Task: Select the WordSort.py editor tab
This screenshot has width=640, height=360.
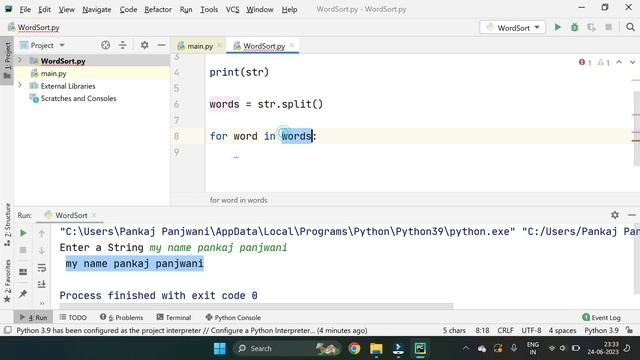Action: coord(264,46)
